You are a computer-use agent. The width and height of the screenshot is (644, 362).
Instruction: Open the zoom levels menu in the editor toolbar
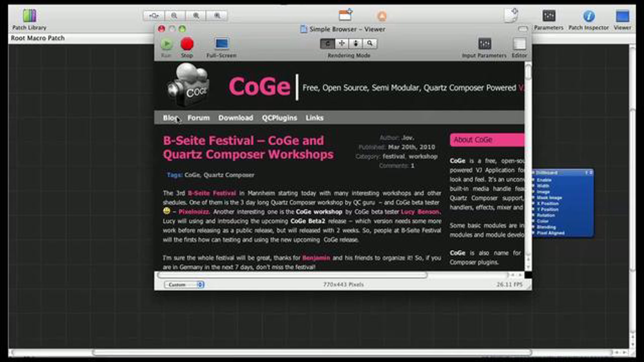[154, 16]
